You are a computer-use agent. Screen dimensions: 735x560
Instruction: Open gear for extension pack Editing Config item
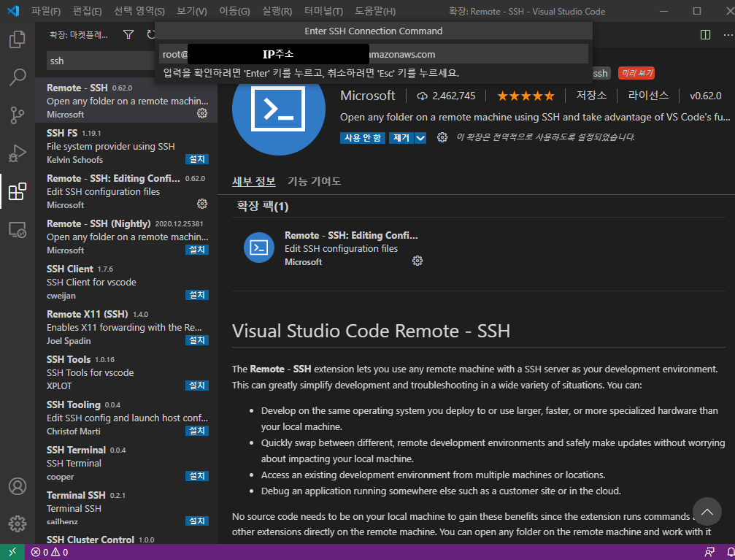[x=417, y=261]
